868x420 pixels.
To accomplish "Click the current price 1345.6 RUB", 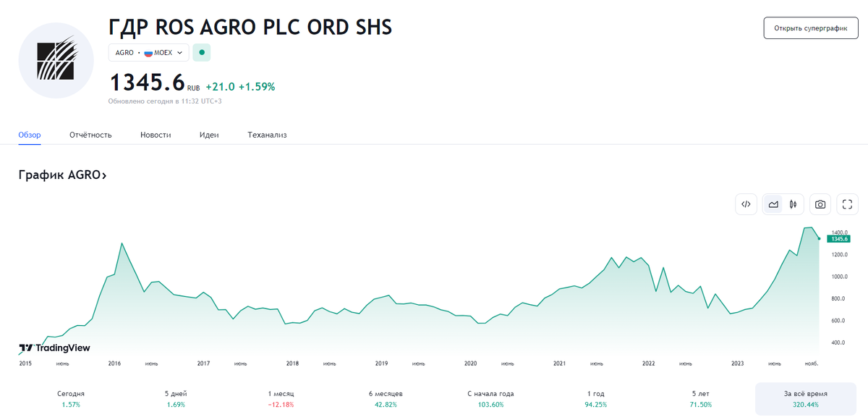I will click(154, 83).
